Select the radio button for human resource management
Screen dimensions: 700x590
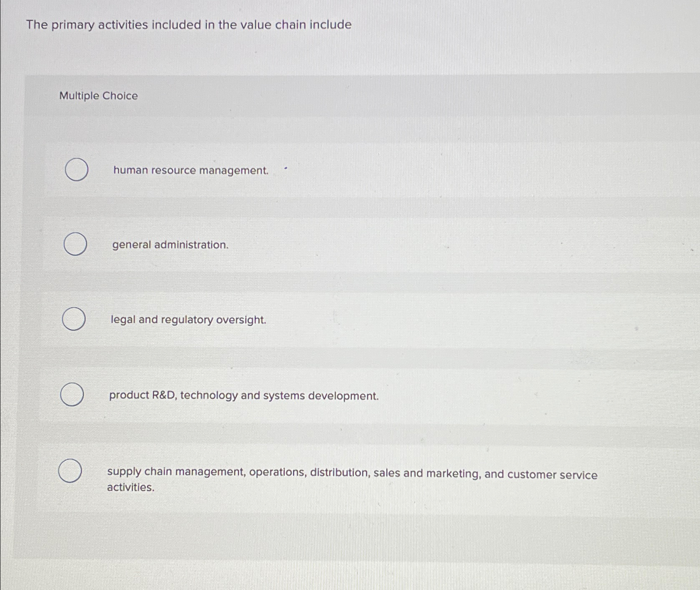(x=76, y=170)
